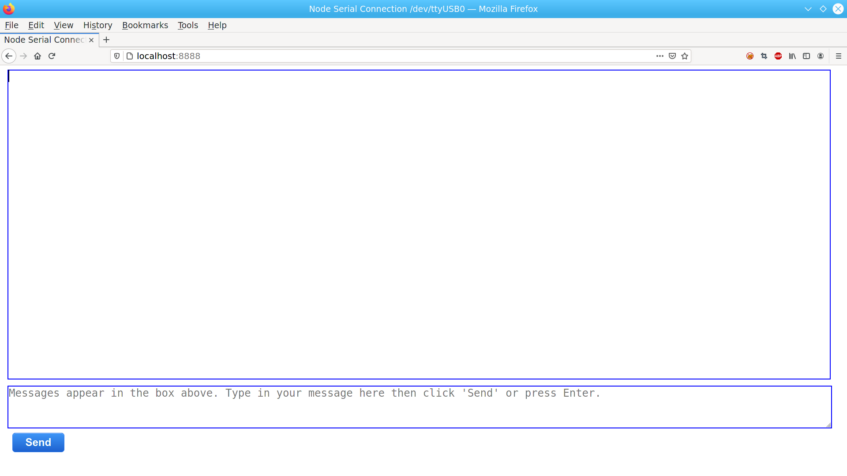Open the File menu
Screen dimensions: 847x476
(x=12, y=25)
